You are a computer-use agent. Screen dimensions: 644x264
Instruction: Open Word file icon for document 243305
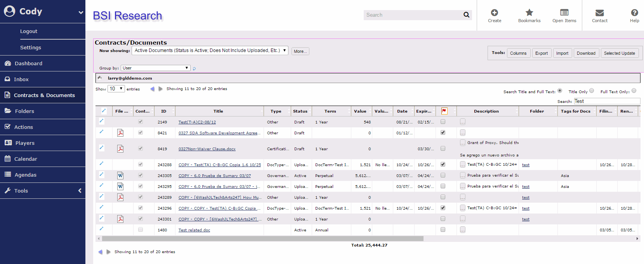120,175
